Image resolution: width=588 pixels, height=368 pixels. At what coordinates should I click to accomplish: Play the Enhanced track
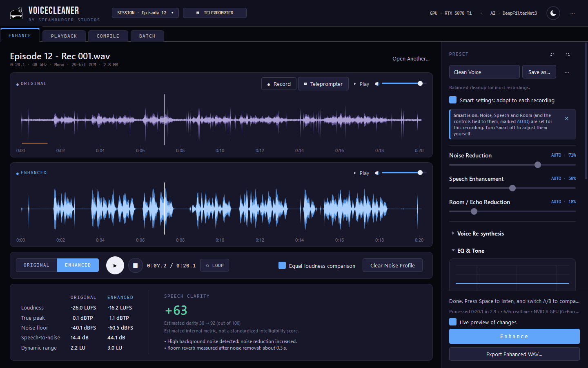(x=361, y=173)
